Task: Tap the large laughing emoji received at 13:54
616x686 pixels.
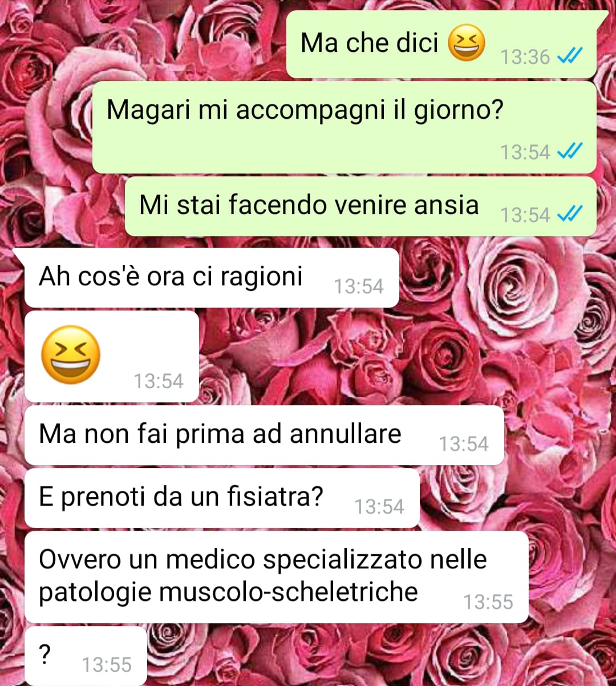Action: (71, 354)
